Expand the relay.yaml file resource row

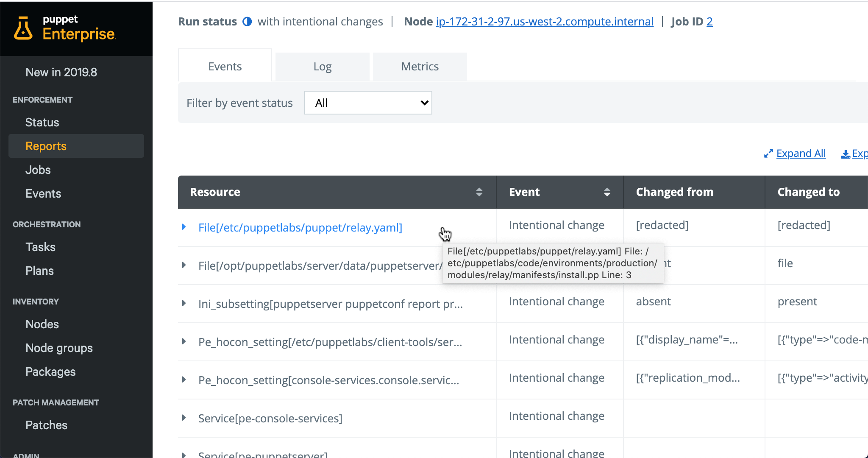coord(184,227)
